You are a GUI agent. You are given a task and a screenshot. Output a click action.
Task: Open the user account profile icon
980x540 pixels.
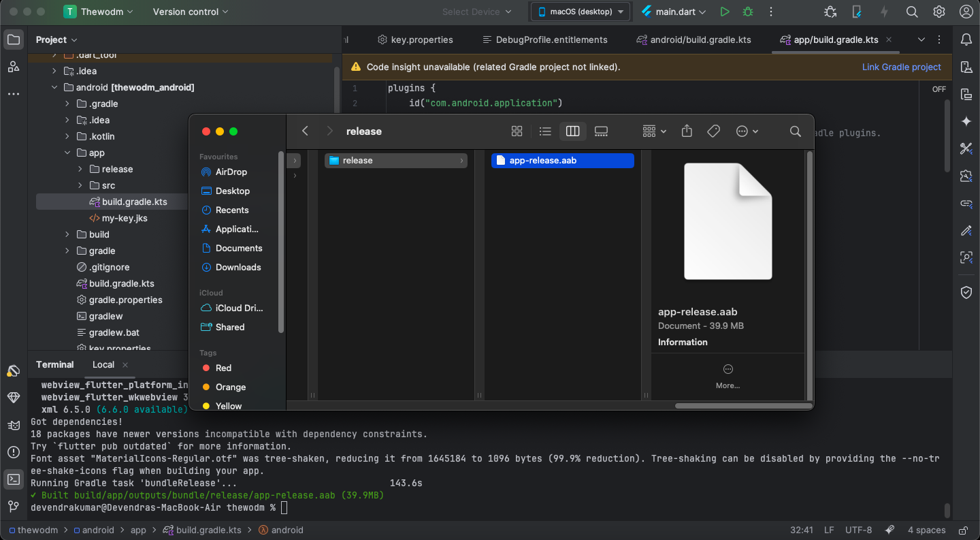click(x=966, y=12)
